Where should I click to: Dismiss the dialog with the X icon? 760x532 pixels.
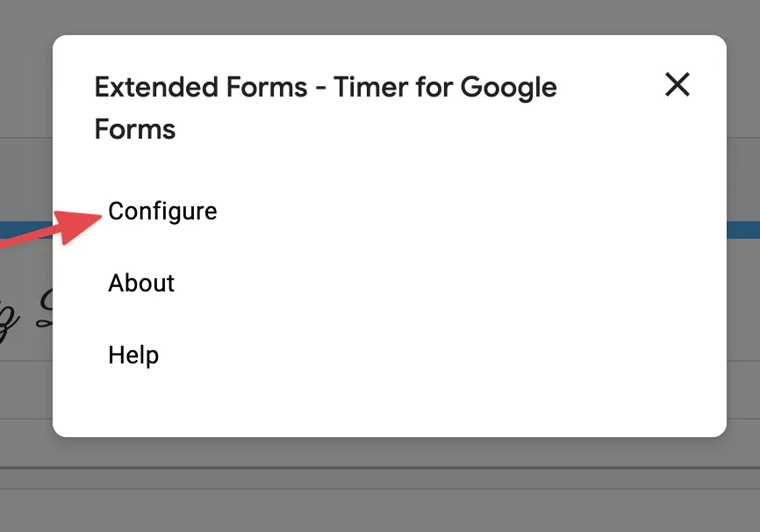click(677, 85)
